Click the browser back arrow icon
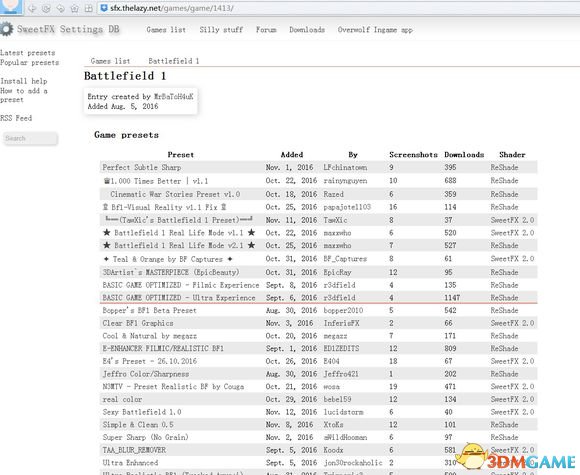Image resolution: width=580 pixels, height=475 pixels. click(x=32, y=8)
